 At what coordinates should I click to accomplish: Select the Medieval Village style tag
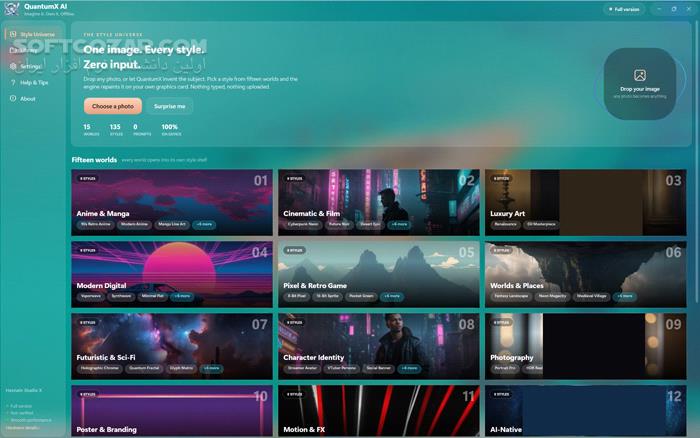point(592,296)
